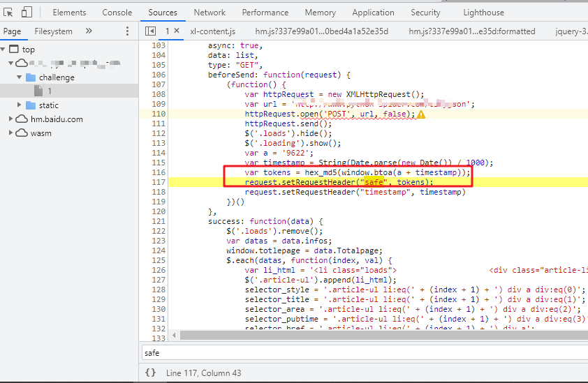Click line number 121 in gutter
The image size is (588, 383).
click(159, 221)
